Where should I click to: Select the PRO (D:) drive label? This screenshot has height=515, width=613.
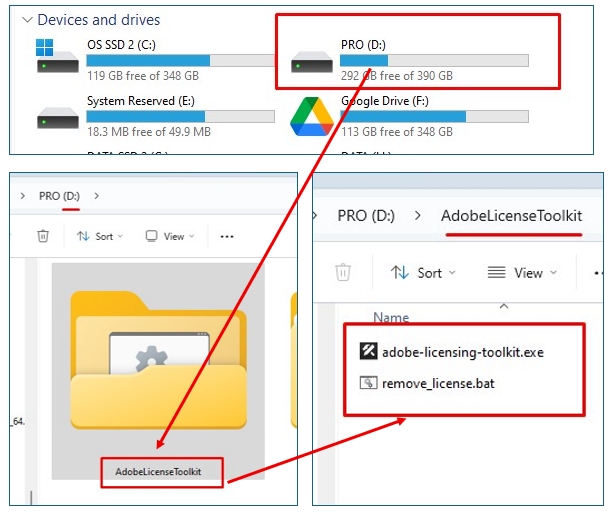pos(363,45)
